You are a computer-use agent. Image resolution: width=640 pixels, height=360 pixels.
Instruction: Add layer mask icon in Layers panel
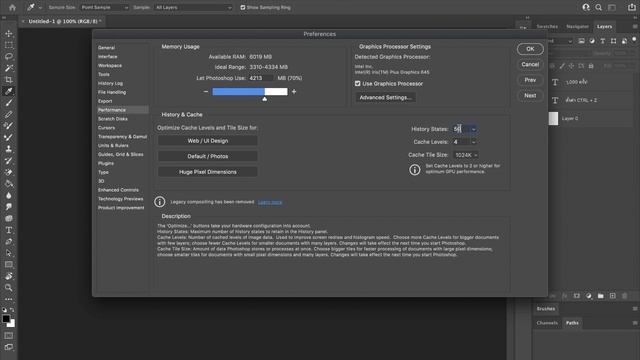[577, 296]
